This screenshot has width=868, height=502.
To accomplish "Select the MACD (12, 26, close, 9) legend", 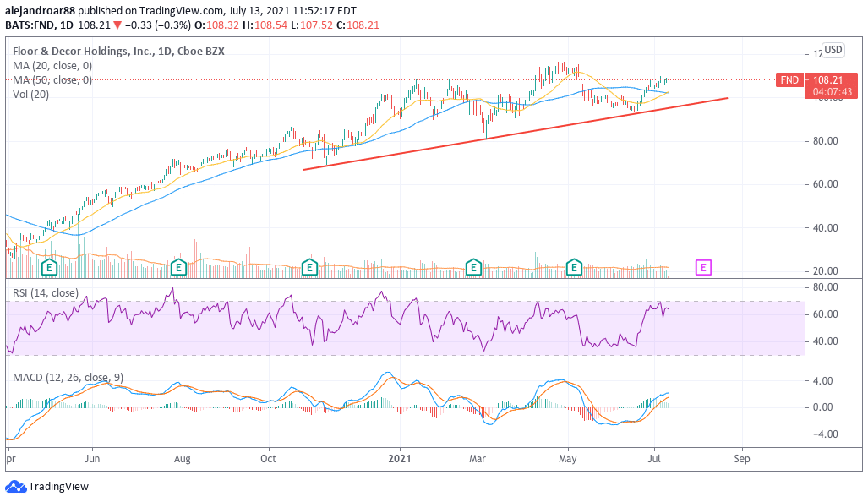I will 68,378.
